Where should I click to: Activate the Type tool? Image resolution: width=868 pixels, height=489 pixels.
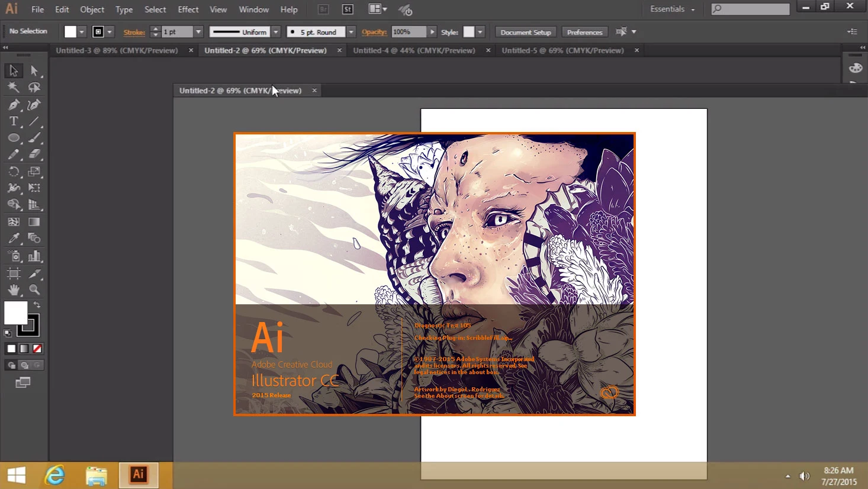[x=13, y=121]
